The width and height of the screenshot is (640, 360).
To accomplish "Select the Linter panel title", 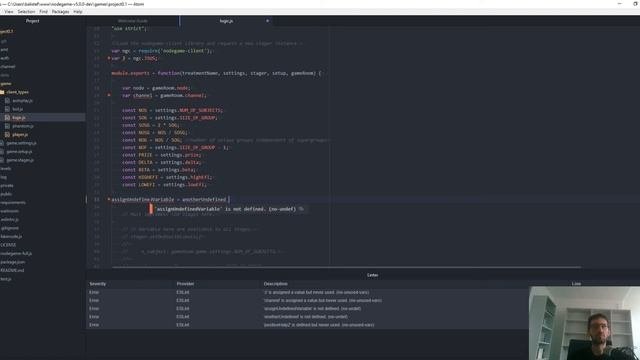I will tap(372, 275).
